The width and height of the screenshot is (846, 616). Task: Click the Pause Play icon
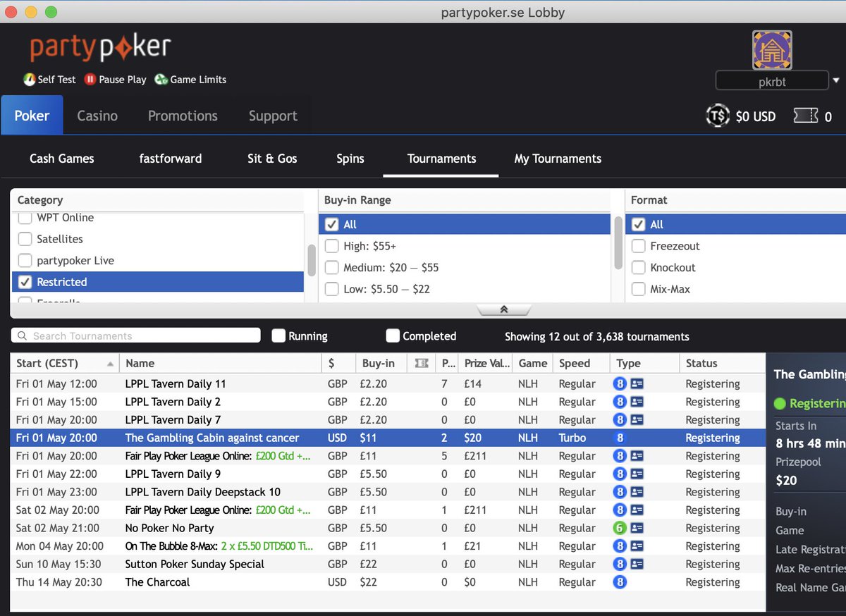click(x=90, y=80)
